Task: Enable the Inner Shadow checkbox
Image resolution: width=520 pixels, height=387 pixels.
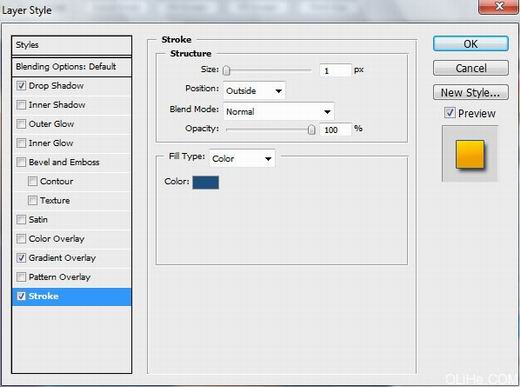Action: point(21,105)
